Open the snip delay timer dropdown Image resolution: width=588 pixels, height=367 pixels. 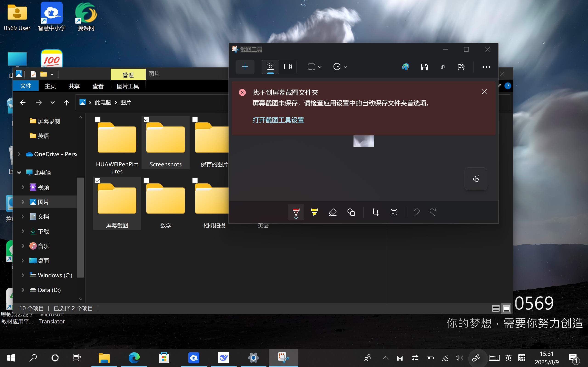coord(346,67)
